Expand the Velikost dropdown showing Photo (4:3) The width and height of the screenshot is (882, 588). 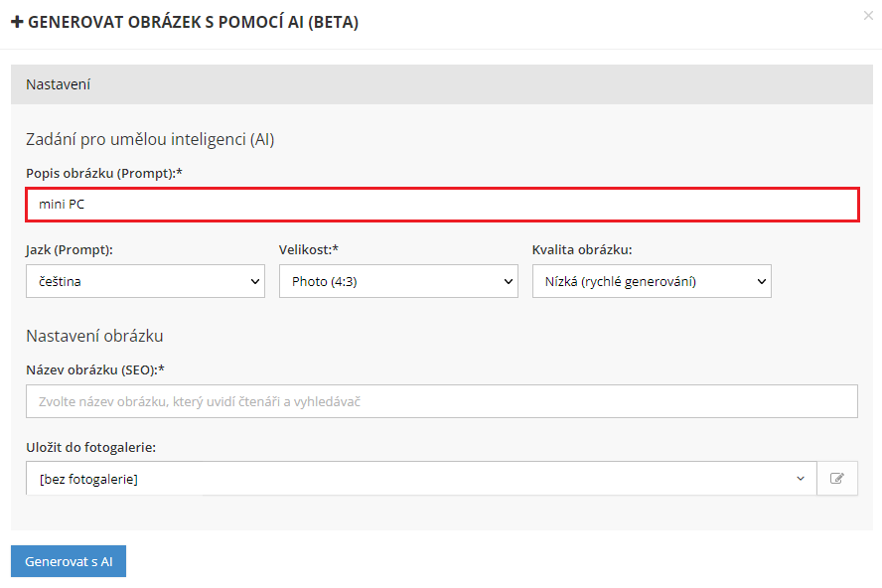(398, 281)
